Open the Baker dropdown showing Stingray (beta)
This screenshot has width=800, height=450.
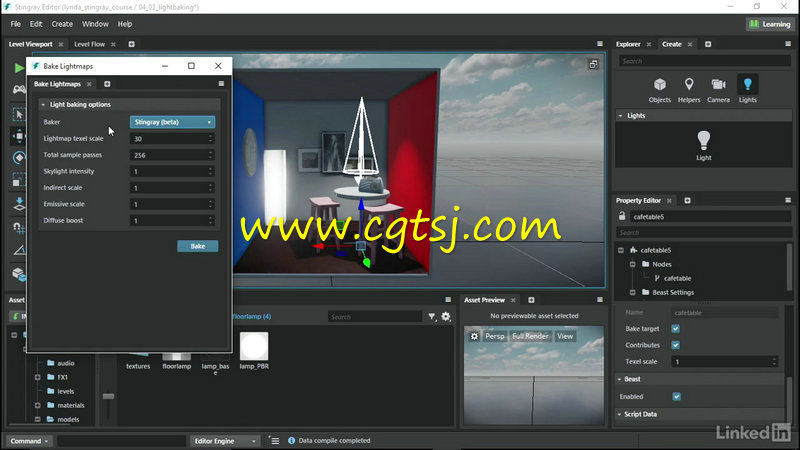point(172,122)
